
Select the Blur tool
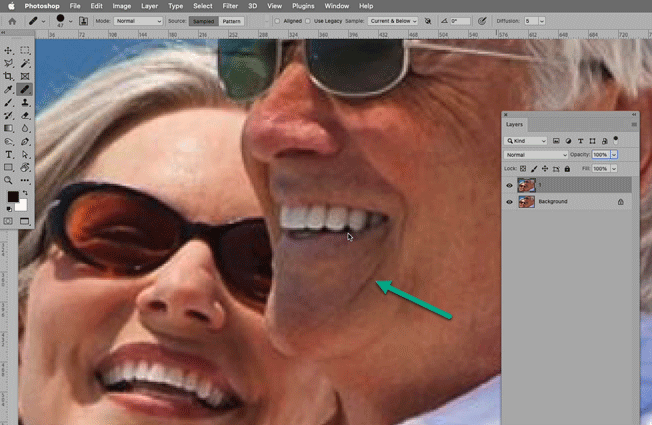click(25, 128)
